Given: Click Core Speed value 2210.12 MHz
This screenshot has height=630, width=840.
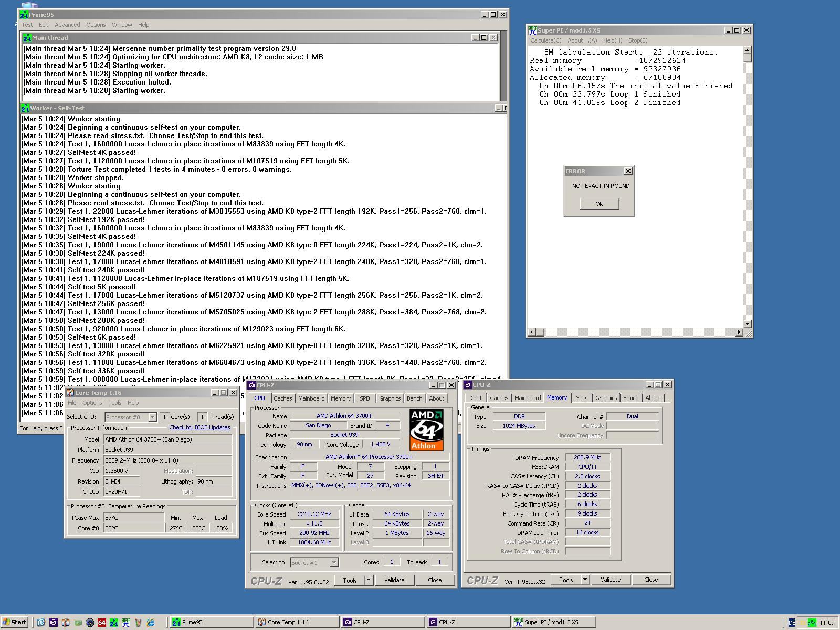Looking at the screenshot, I should point(314,514).
